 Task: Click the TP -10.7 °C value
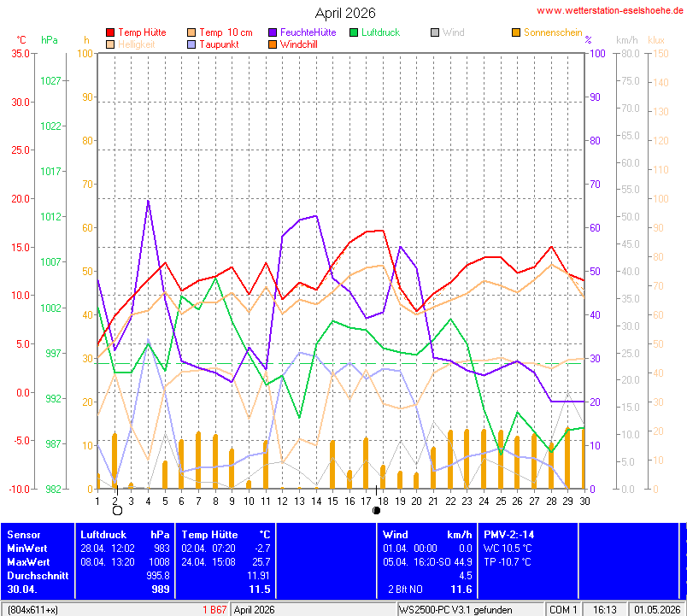[x=507, y=561]
